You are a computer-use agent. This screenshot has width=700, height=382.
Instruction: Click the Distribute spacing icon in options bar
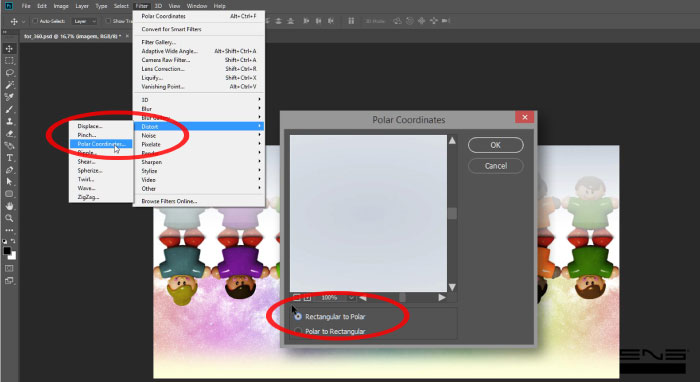point(351,21)
